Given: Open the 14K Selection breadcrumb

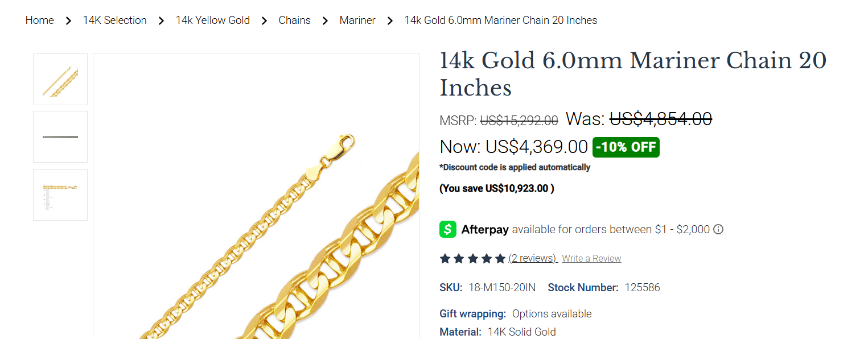Looking at the screenshot, I should tap(115, 20).
